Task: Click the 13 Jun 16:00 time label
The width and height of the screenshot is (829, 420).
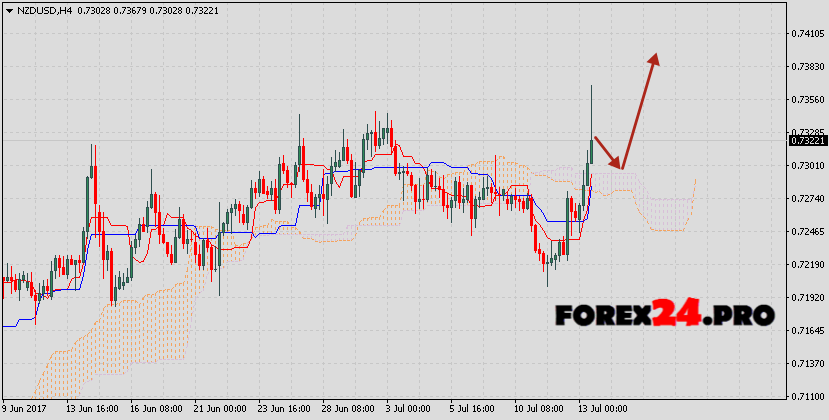Action: (92, 409)
